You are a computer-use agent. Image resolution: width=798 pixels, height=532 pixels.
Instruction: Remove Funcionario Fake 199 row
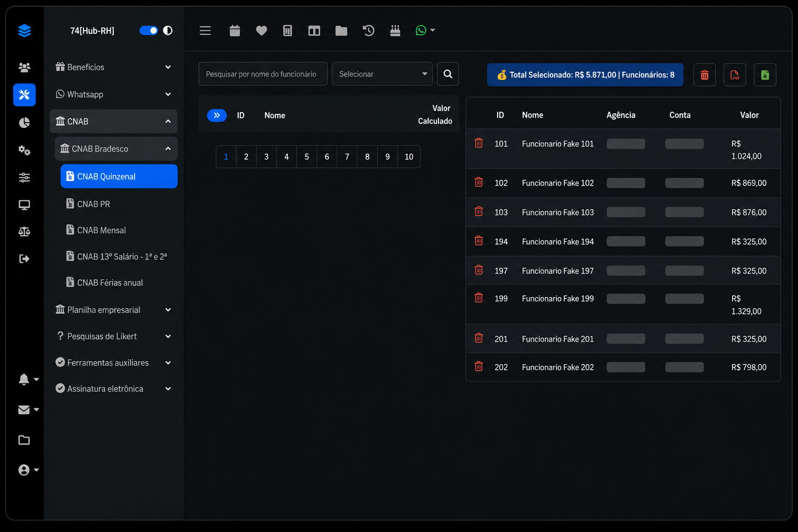[479, 298]
